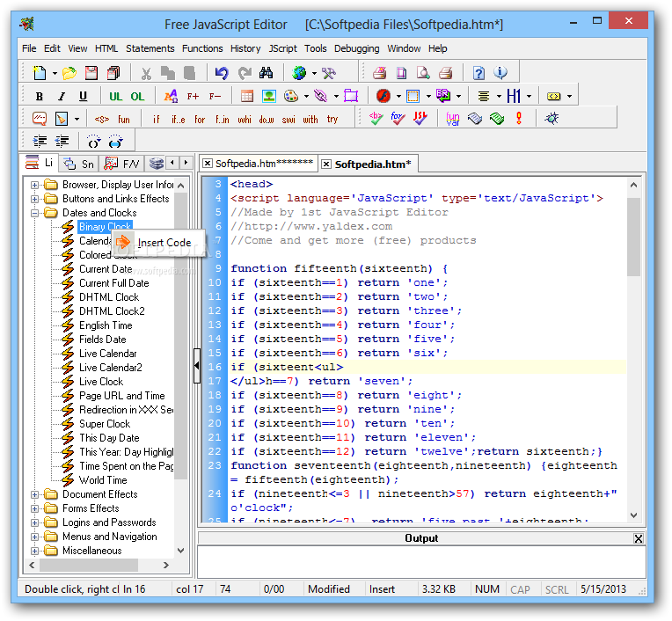Image resolution: width=672 pixels, height=621 pixels.
Task: Click the info bubble icon
Action: point(500,73)
